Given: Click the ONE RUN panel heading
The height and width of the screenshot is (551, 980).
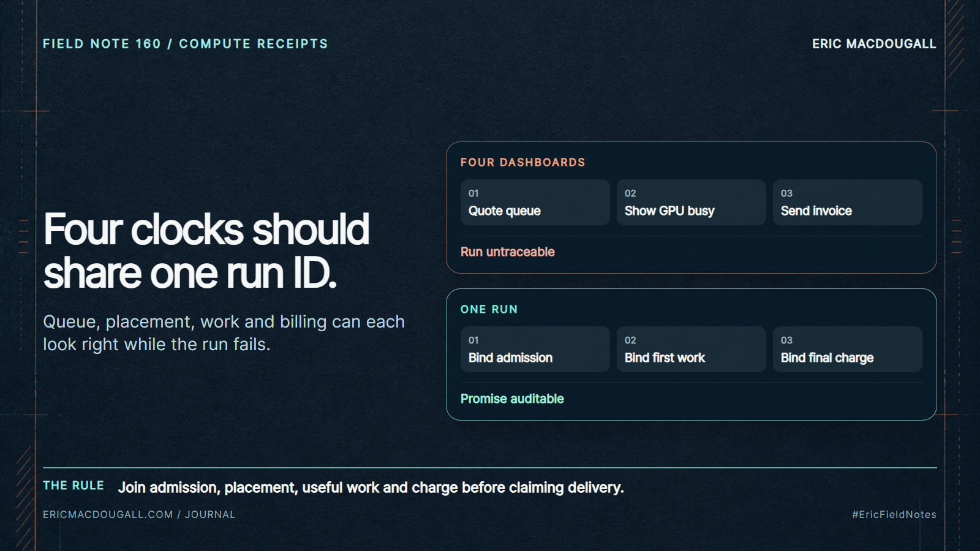Looking at the screenshot, I should (x=489, y=309).
